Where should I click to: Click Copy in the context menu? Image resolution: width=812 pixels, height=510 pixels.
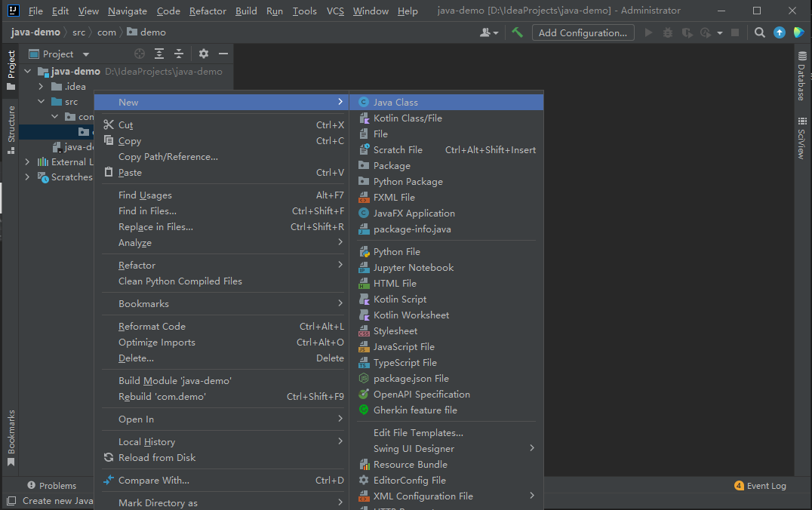[x=223, y=141]
